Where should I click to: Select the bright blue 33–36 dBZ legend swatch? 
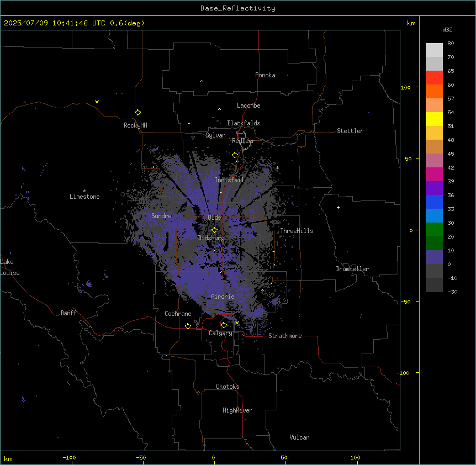click(434, 202)
